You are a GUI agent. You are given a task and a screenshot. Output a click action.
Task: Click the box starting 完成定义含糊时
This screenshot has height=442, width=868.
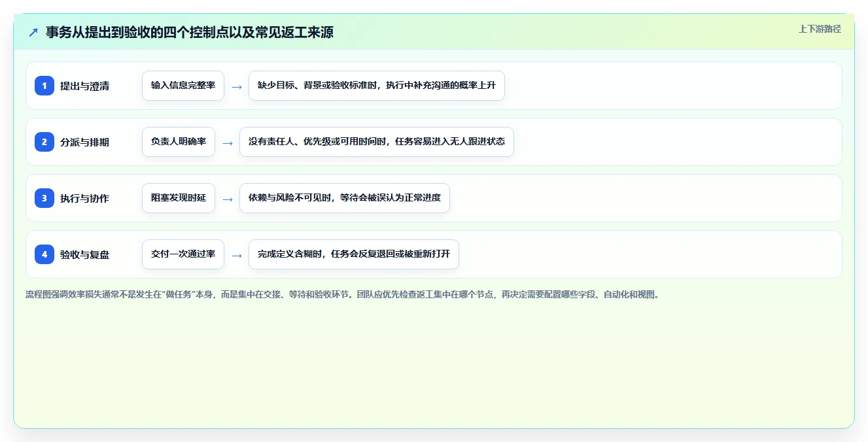click(354, 254)
